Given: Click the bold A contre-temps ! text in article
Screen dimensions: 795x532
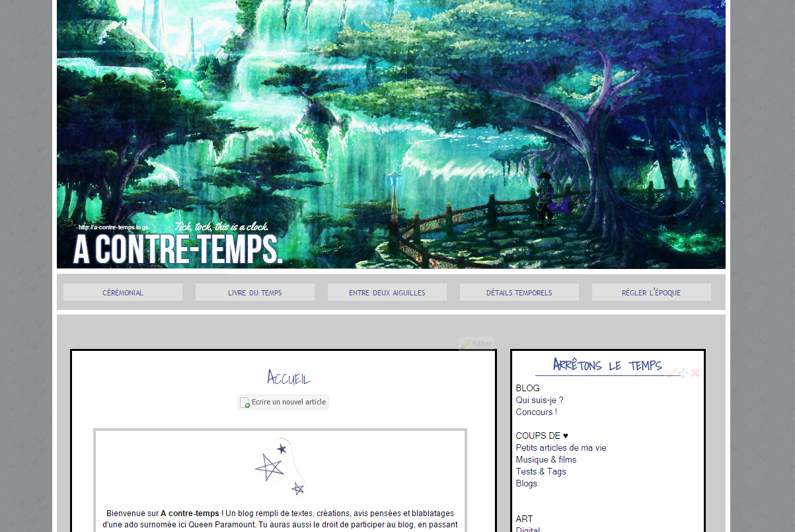Looking at the screenshot, I should click(x=192, y=513).
